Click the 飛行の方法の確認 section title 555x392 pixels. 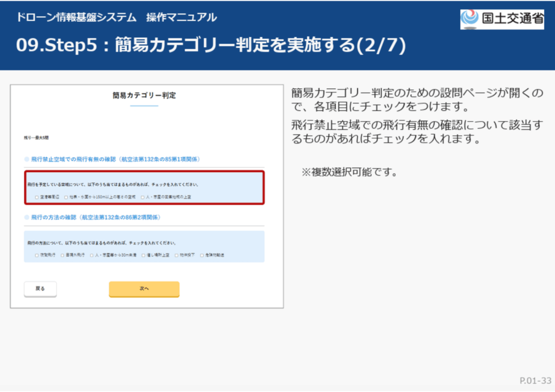[x=95, y=217]
